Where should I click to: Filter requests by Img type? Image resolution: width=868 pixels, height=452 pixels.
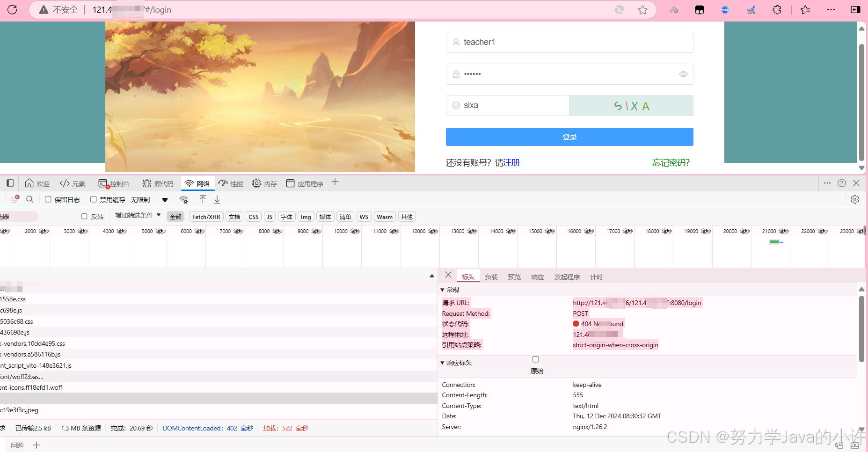(306, 217)
